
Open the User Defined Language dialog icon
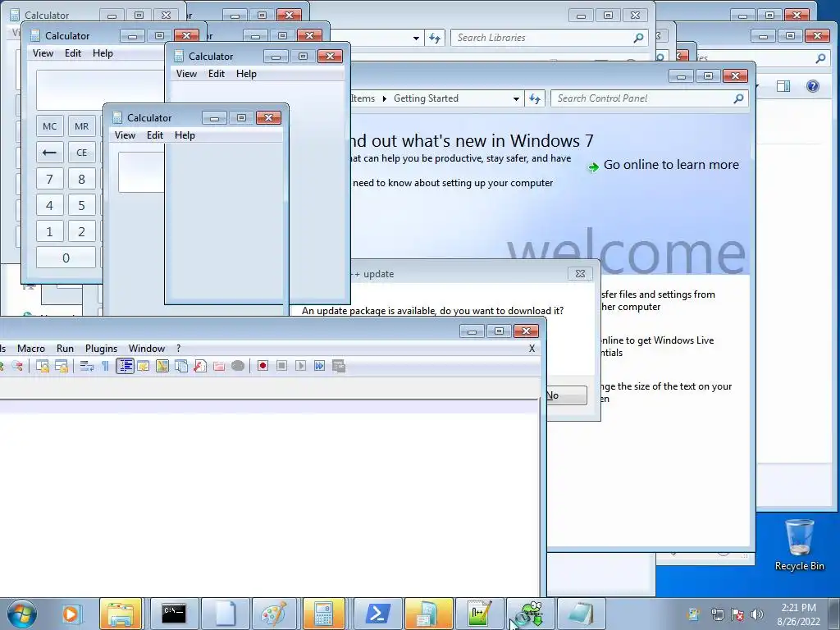click(x=143, y=366)
